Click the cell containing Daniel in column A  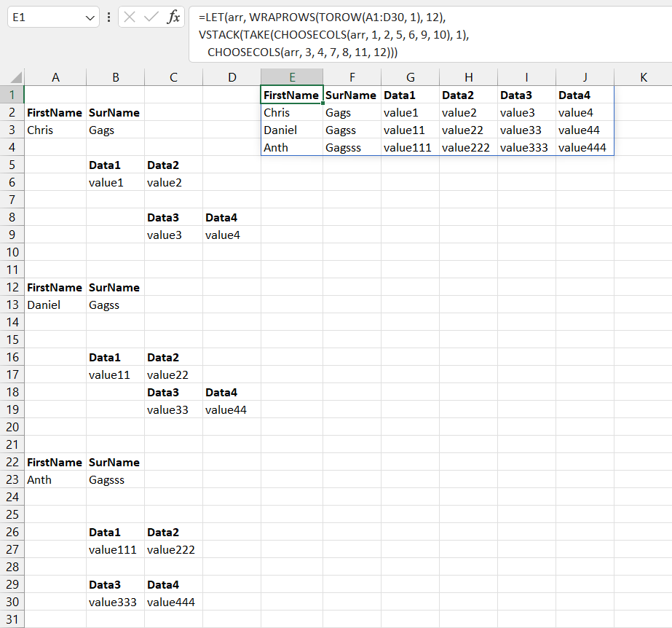point(55,305)
